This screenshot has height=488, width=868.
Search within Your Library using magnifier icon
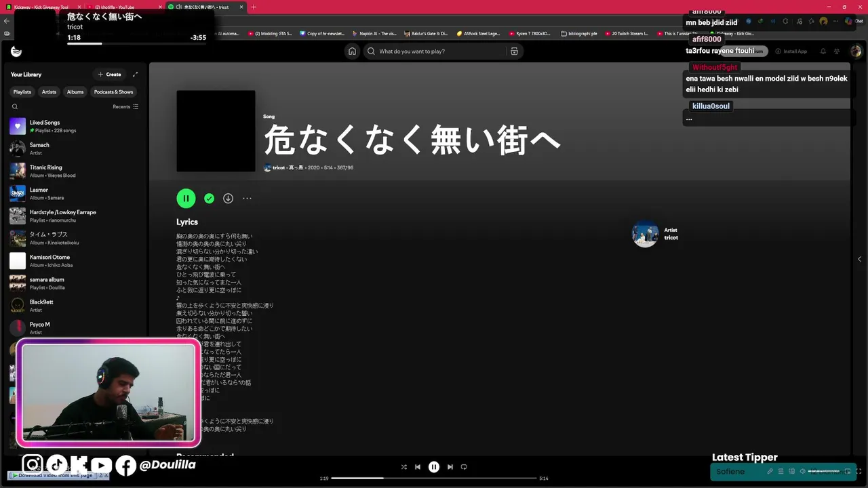[15, 106]
